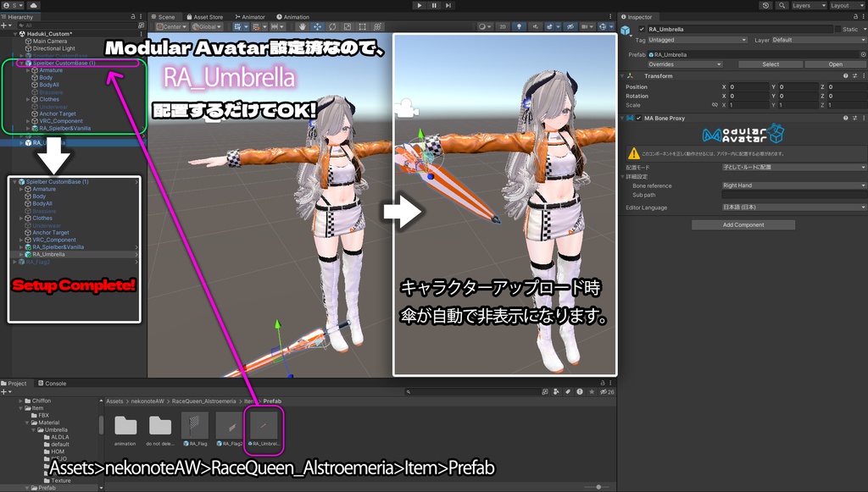The width and height of the screenshot is (868, 492).
Task: Switch to the Asset Store tab
Action: (205, 17)
